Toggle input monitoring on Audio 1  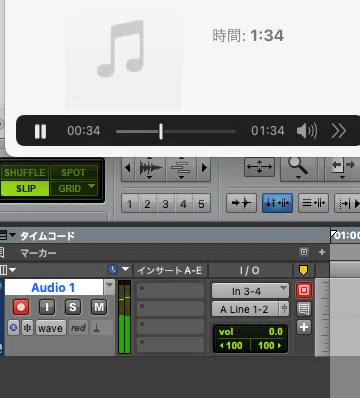(47, 307)
